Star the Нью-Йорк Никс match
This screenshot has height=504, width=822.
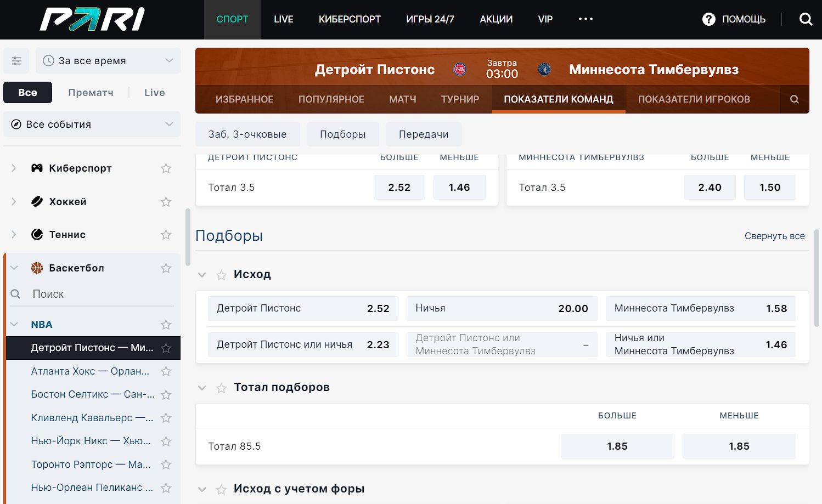(x=166, y=441)
